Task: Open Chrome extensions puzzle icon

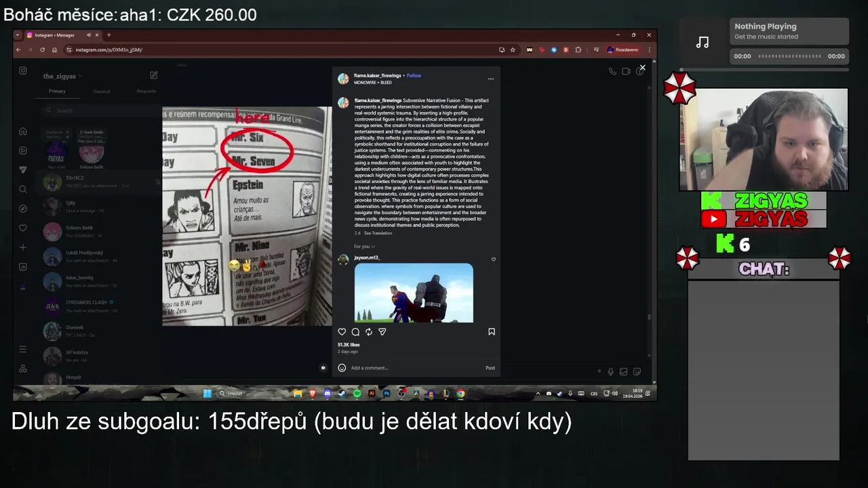Action: click(578, 49)
